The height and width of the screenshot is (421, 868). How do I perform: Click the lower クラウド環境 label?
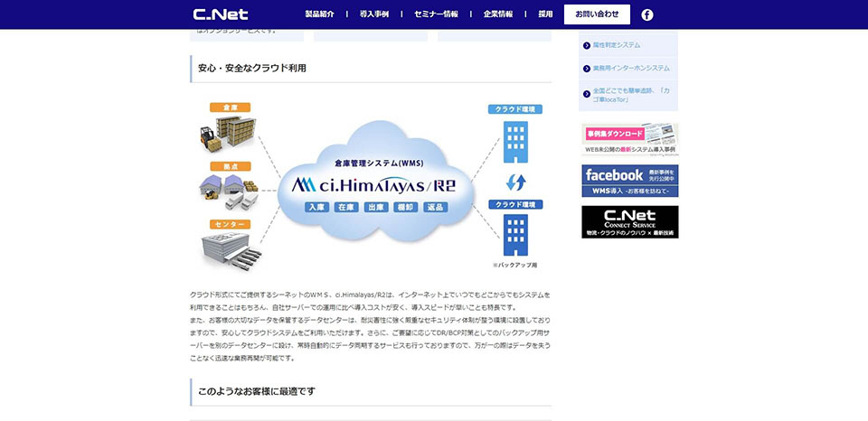pos(515,205)
